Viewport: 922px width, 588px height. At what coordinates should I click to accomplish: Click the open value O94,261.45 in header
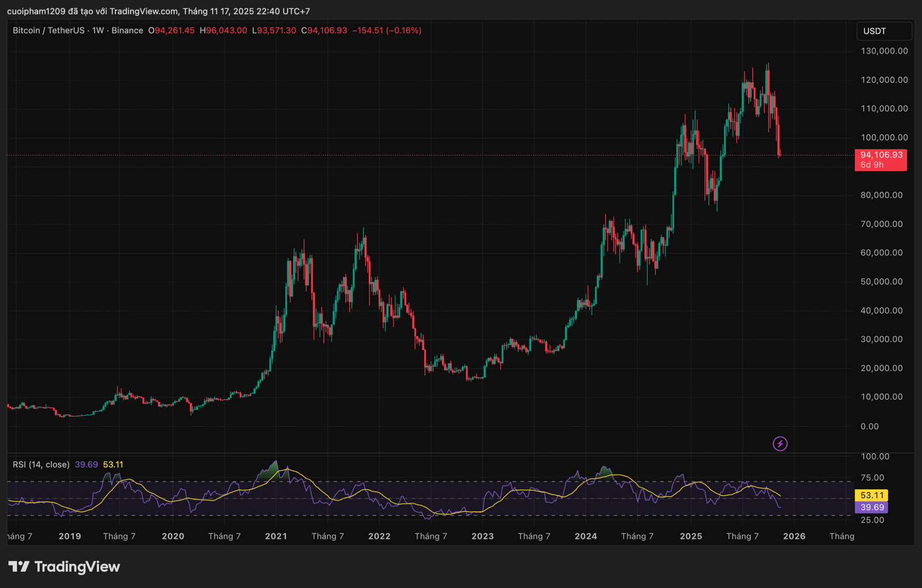pos(172,31)
